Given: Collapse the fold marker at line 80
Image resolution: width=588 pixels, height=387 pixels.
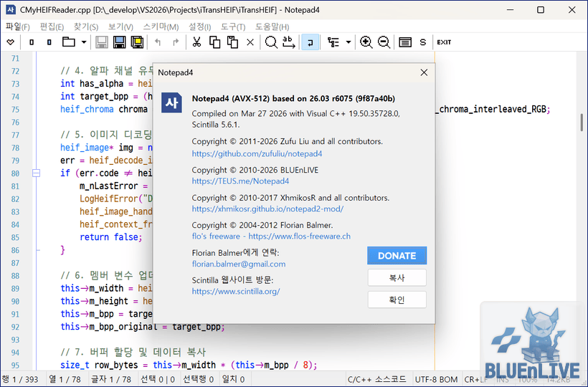Looking at the screenshot, I should point(33,173).
